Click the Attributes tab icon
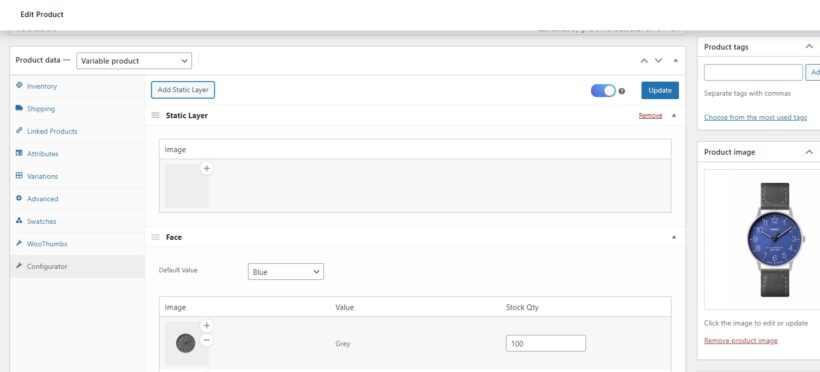The height and width of the screenshot is (372, 820). pos(19,153)
